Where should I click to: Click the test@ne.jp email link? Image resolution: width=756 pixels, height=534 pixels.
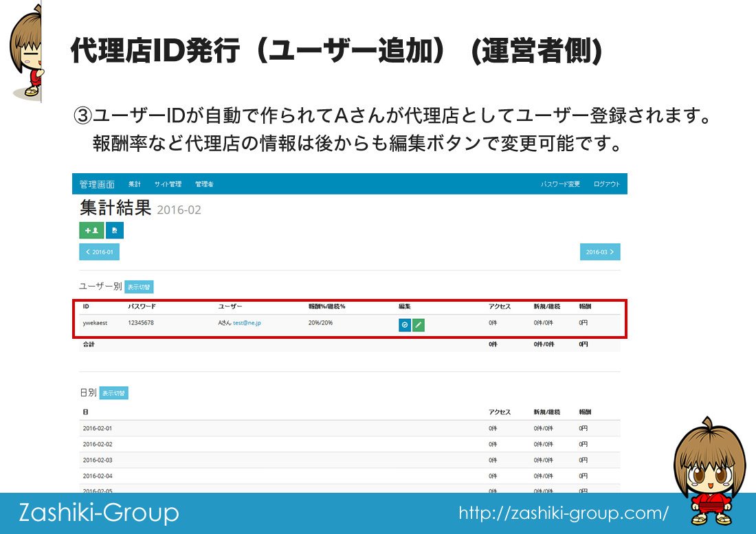[247, 322]
